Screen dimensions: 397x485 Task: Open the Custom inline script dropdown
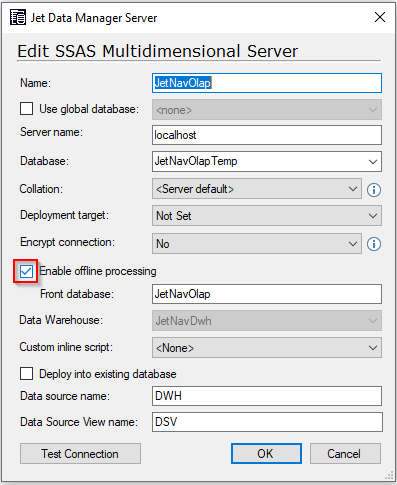pyautogui.click(x=267, y=348)
